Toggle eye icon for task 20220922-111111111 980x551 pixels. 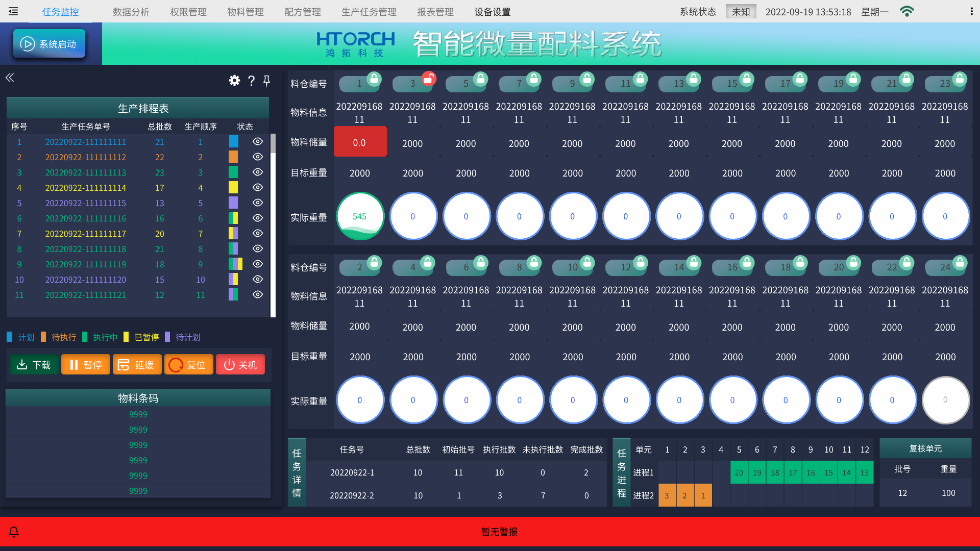tap(258, 141)
